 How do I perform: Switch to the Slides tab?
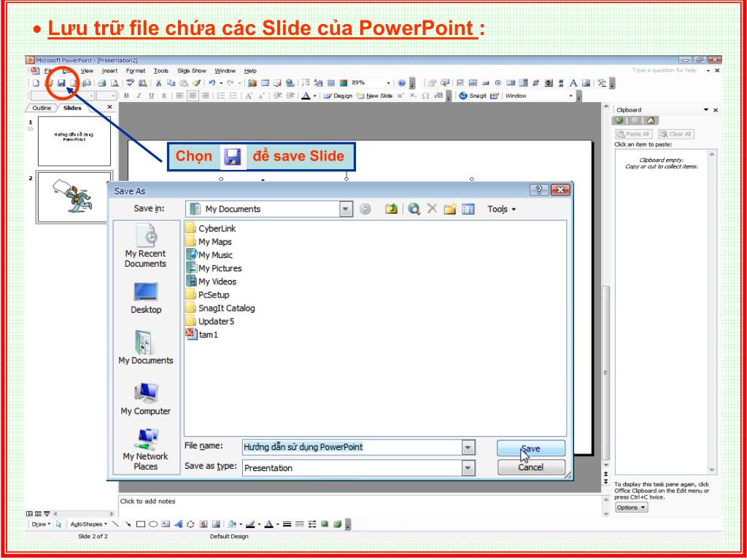72,108
